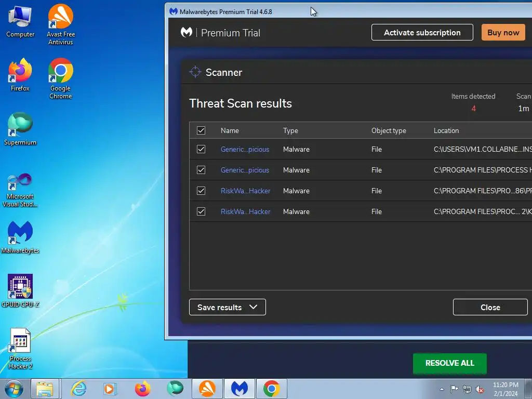Screen dimensions: 532x399
Task: Select the Process Hacker 2 desktop shortcut
Action: (20, 349)
